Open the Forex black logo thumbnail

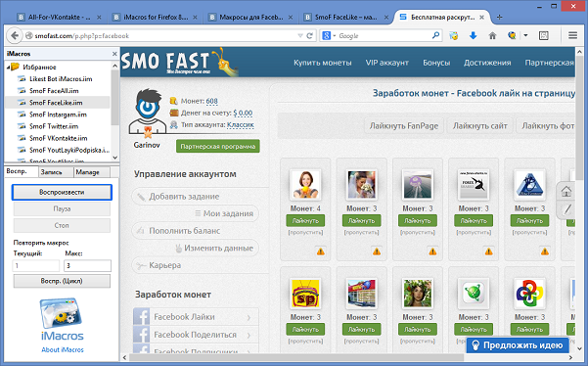tap(474, 185)
